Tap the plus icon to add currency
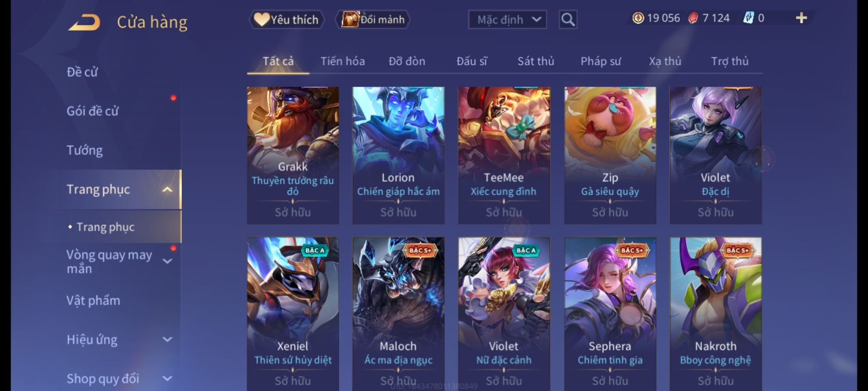The height and width of the screenshot is (391, 868). 801,18
